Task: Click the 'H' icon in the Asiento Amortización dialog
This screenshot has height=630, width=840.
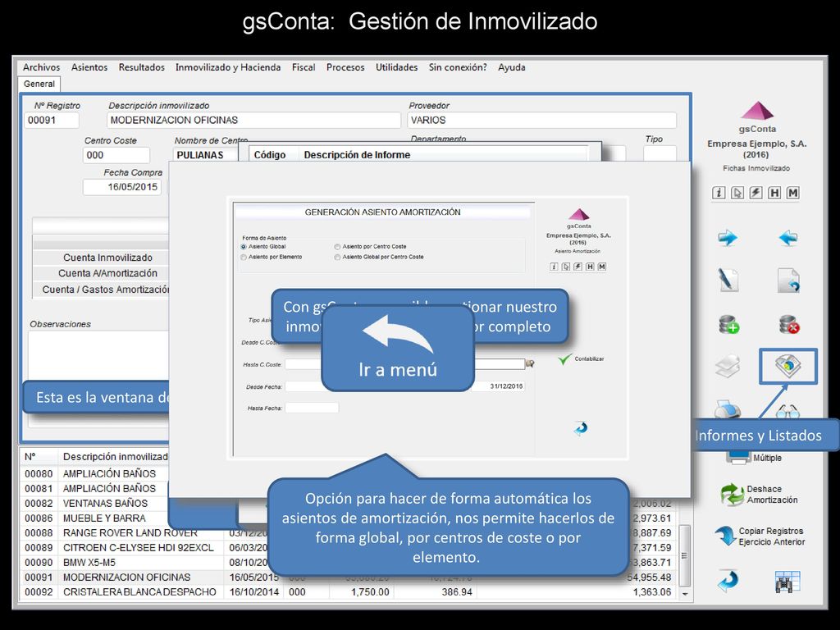Action: pos(590,267)
